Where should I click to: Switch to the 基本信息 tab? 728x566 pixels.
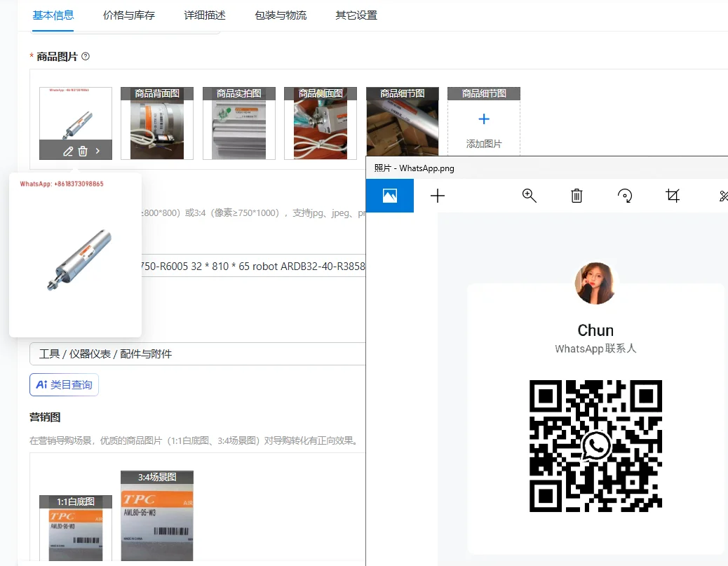pyautogui.click(x=53, y=15)
